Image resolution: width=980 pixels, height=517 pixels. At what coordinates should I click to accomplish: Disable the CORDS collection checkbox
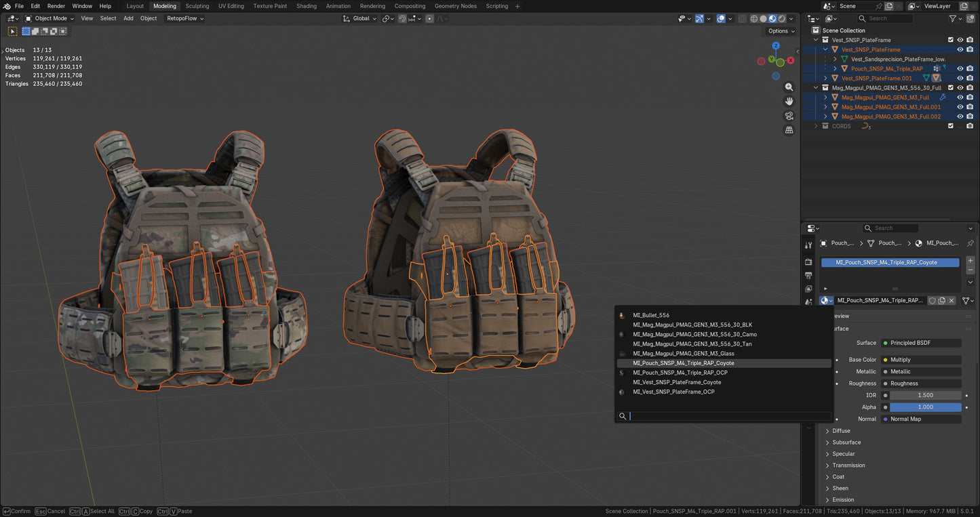tap(951, 125)
